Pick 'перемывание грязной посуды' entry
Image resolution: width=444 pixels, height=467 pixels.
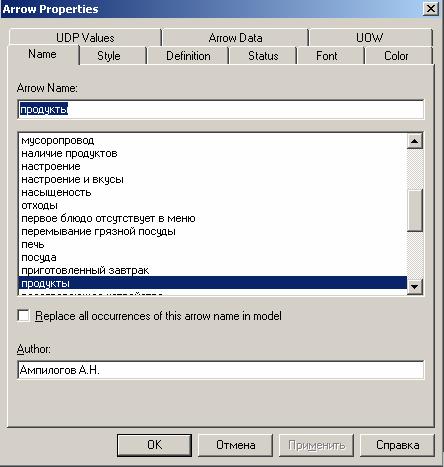point(213,231)
